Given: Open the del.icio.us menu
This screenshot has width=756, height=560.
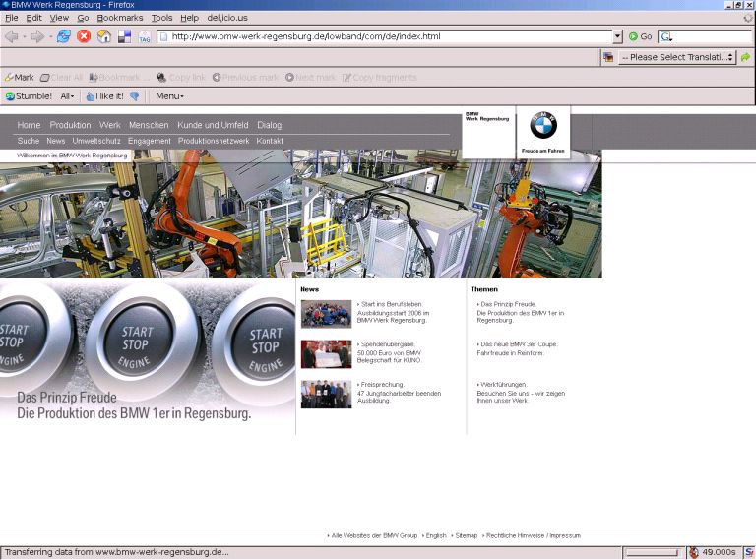Looking at the screenshot, I should click(x=227, y=18).
